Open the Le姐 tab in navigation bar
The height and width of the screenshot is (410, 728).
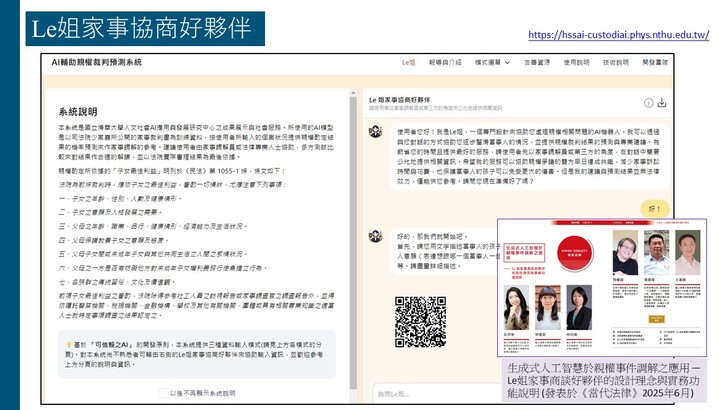(x=408, y=62)
